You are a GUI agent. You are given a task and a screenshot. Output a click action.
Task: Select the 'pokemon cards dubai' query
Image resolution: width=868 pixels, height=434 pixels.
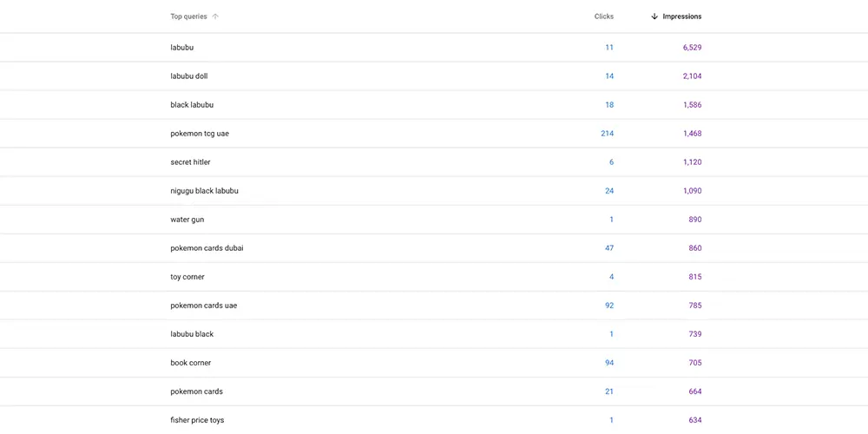tap(207, 248)
